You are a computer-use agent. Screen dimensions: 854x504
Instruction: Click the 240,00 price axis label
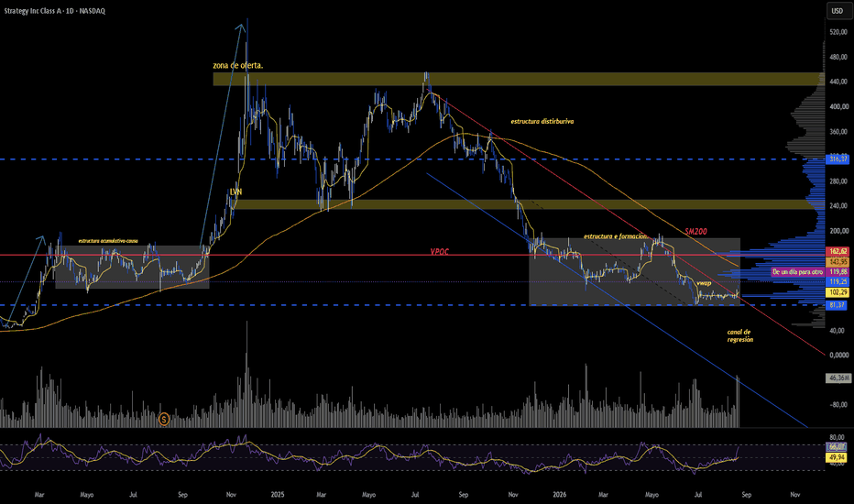coord(838,206)
